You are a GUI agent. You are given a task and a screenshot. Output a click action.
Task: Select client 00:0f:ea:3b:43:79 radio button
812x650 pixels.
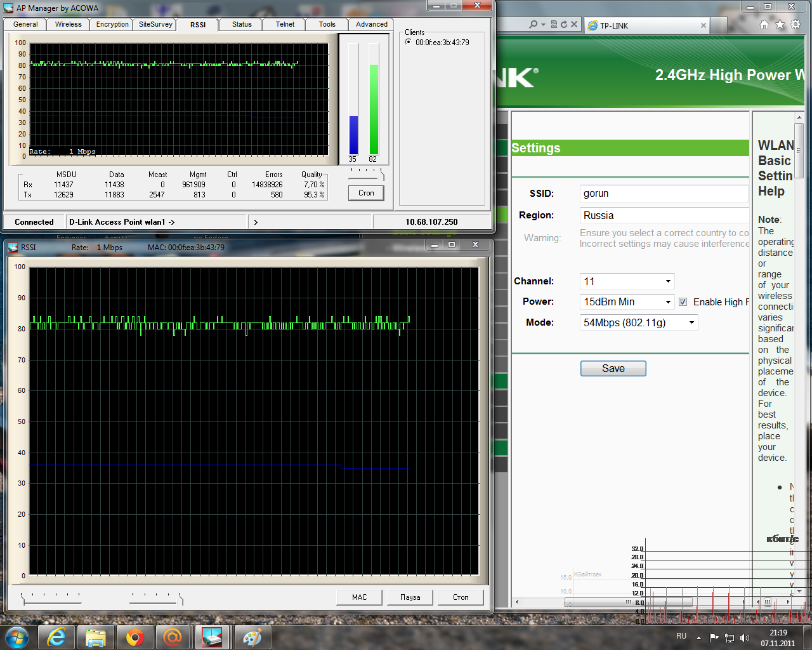pyautogui.click(x=408, y=42)
